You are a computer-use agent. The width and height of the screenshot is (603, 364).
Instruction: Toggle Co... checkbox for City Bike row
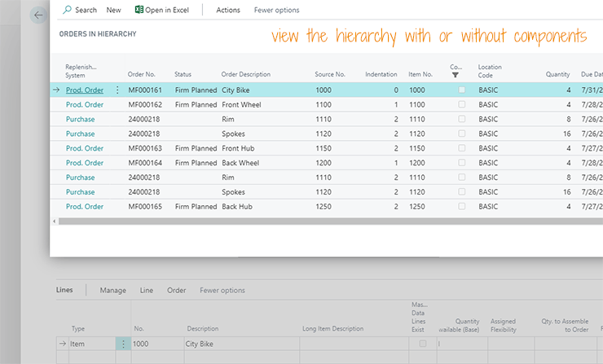(461, 90)
